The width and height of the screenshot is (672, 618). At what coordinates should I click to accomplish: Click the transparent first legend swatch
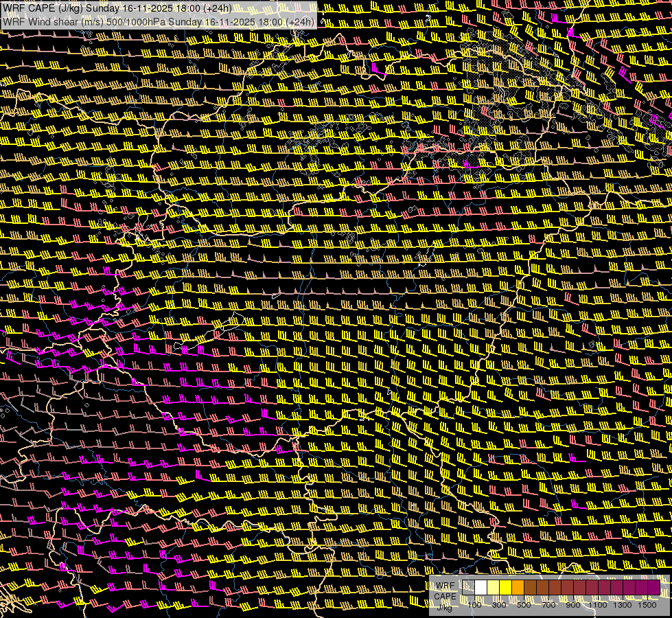[469, 587]
